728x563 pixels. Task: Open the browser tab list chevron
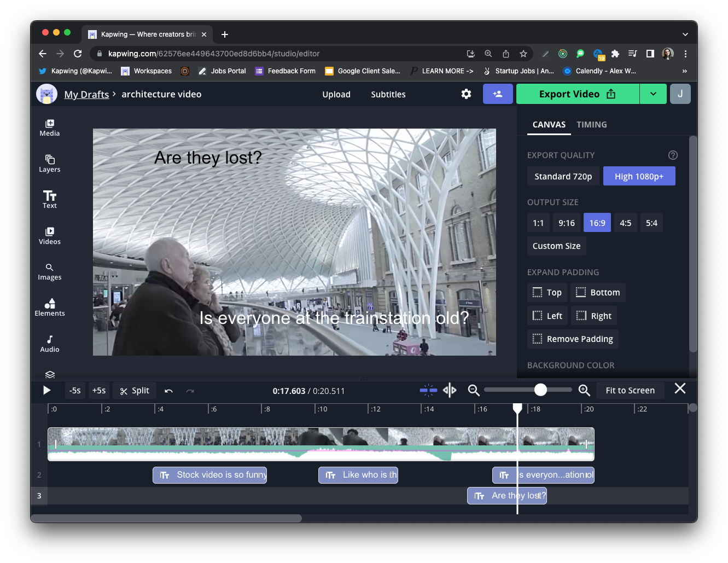click(685, 34)
